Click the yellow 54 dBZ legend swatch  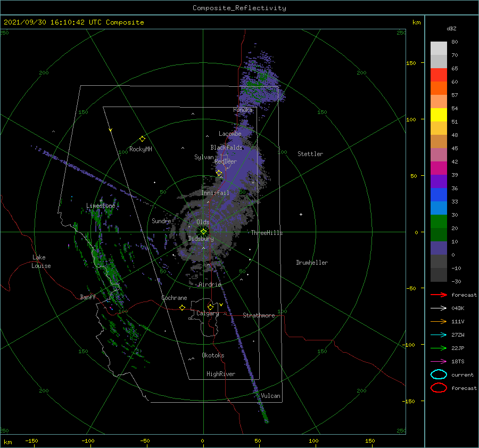tap(439, 115)
